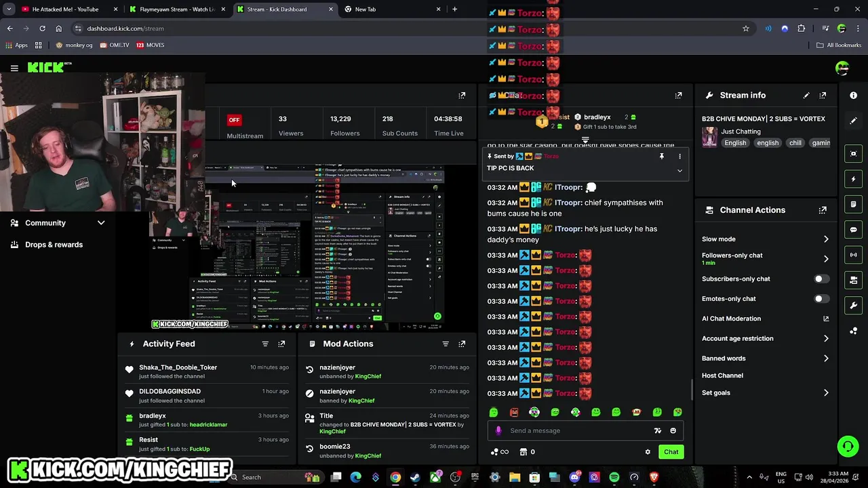The width and height of the screenshot is (868, 488).
Task: Open the emoji picker in the chat input
Action: (x=673, y=430)
